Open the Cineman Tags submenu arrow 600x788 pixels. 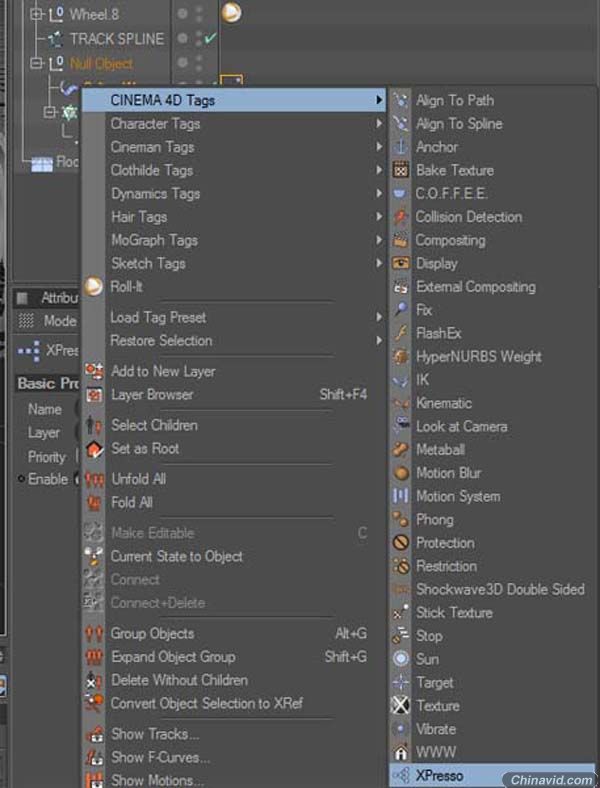[379, 147]
